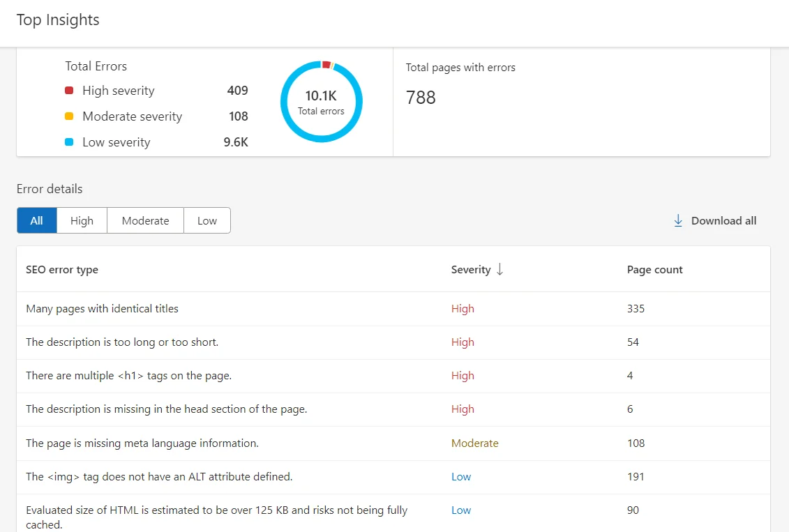The width and height of the screenshot is (789, 532).
Task: Click page count 54
Action: pos(633,342)
